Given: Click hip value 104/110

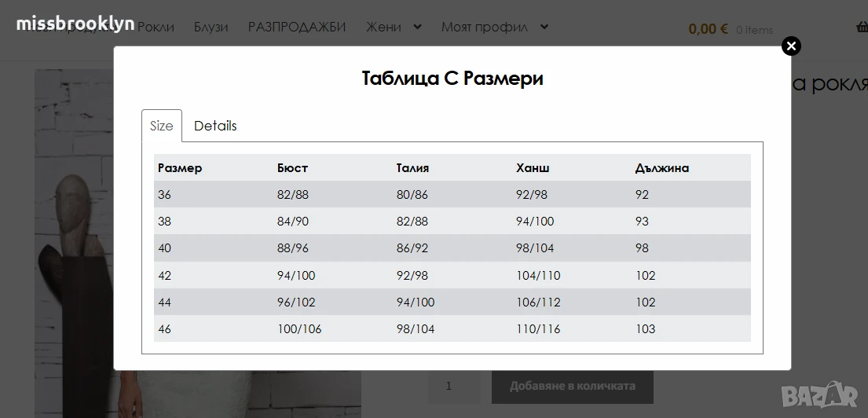Looking at the screenshot, I should [x=538, y=275].
